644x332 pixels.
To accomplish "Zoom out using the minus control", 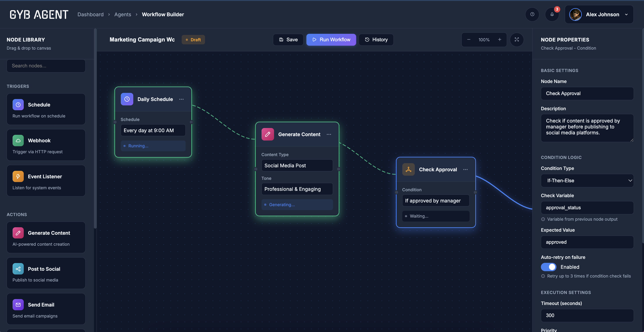I will coord(468,40).
